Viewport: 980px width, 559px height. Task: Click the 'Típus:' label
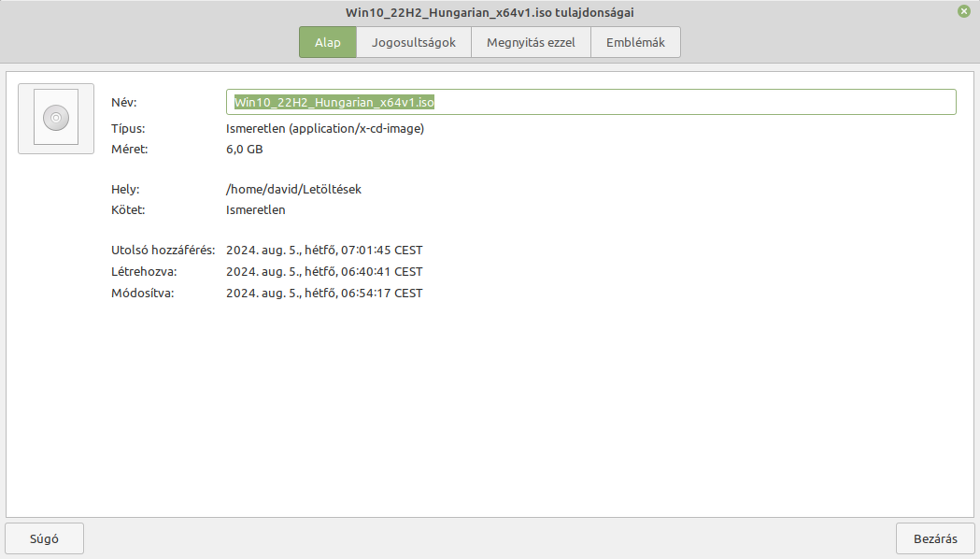pos(128,129)
